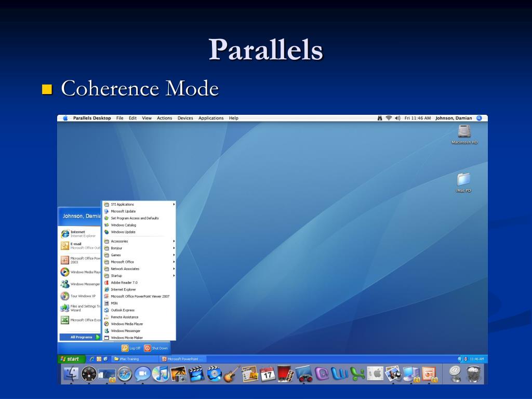This screenshot has height=399, width=532.
Task: Open the Devices menu
Action: [x=185, y=118]
